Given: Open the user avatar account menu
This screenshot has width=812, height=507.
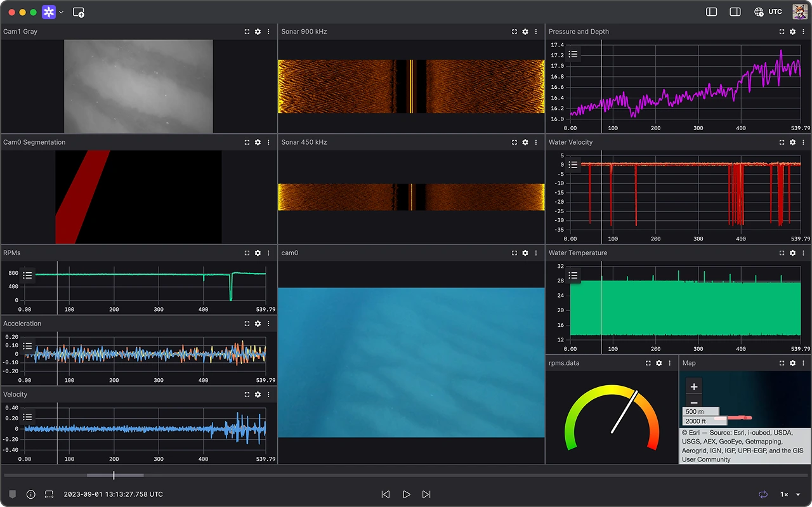Looking at the screenshot, I should (x=799, y=11).
